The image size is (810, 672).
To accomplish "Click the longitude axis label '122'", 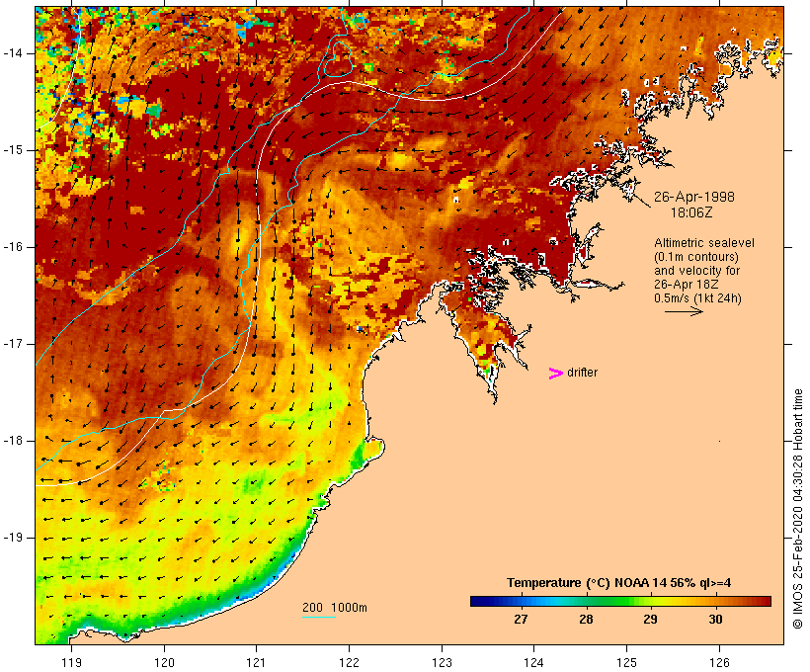I will [x=350, y=662].
